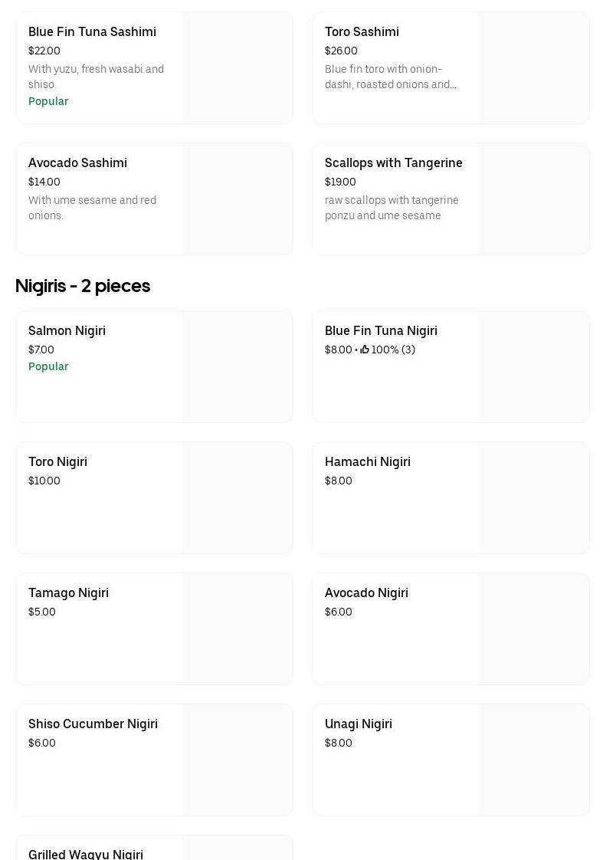Click the Scallops with Tangerine description text
Image resolution: width=616 pixels, height=860 pixels.
point(392,208)
